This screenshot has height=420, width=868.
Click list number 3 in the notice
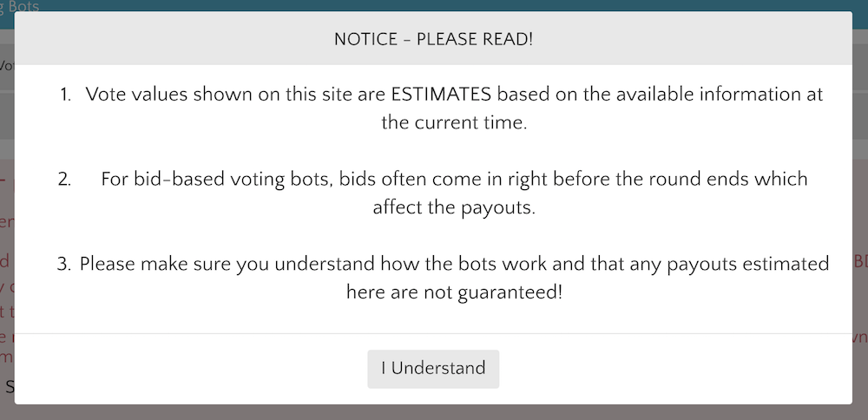[x=64, y=263]
